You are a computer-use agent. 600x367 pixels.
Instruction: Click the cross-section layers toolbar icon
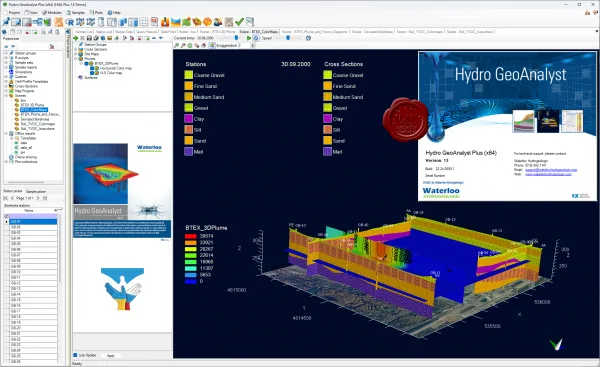(x=176, y=22)
